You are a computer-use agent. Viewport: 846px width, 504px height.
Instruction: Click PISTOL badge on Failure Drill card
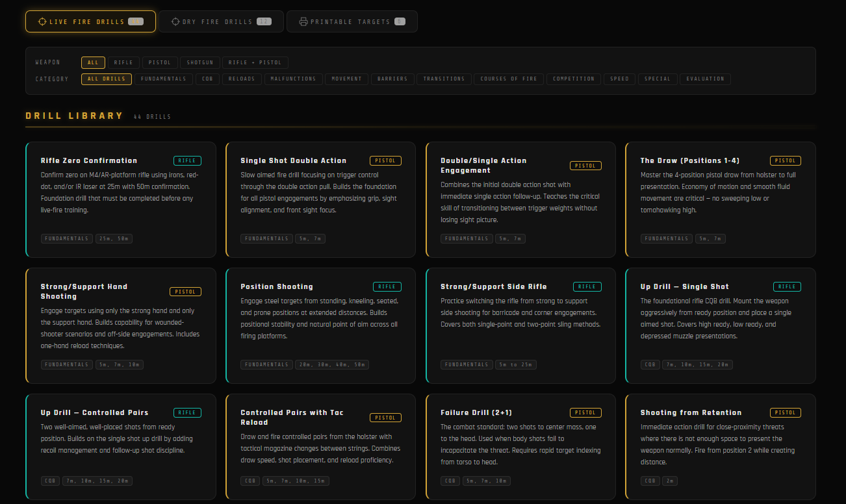[585, 412]
